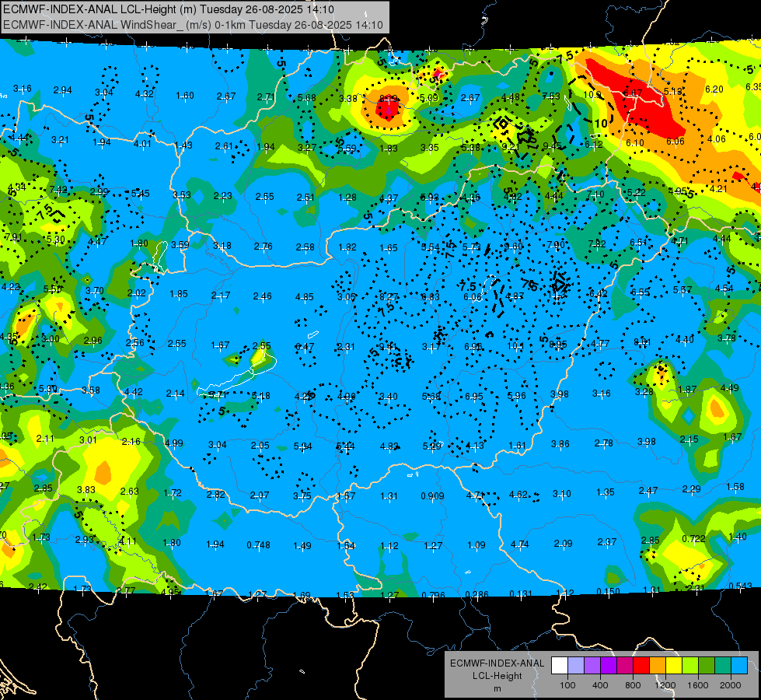This screenshot has height=700, width=761.
Task: Click the map value 0.748
Action: click(258, 545)
